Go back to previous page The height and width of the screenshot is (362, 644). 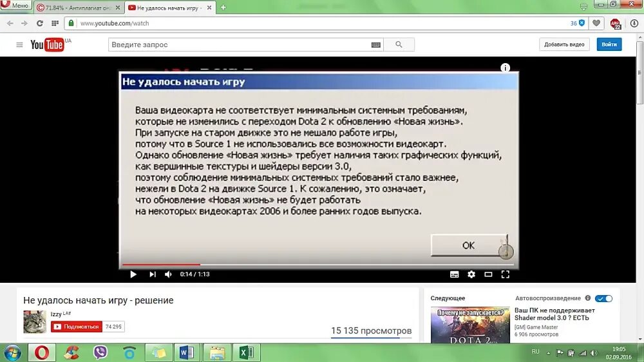10,23
